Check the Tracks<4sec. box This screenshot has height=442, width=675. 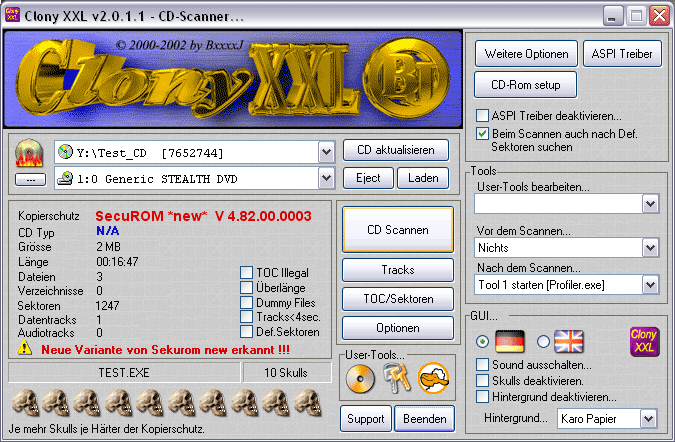246,317
